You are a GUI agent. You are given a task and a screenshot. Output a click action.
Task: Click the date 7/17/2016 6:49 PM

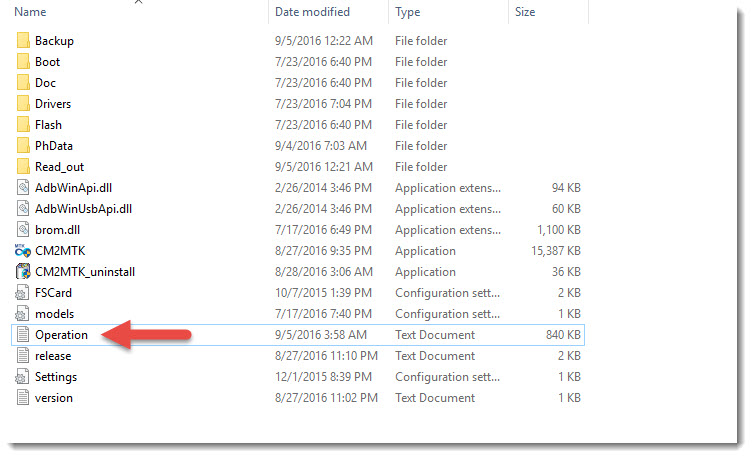323,230
